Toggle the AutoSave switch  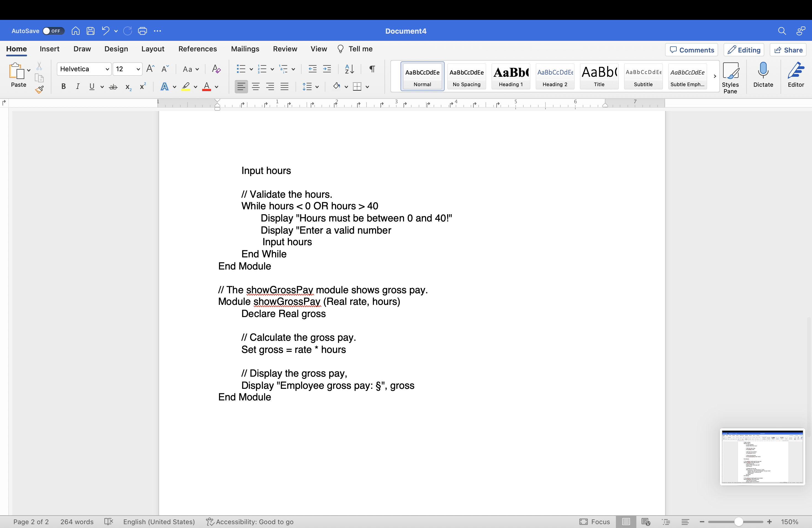(x=53, y=31)
